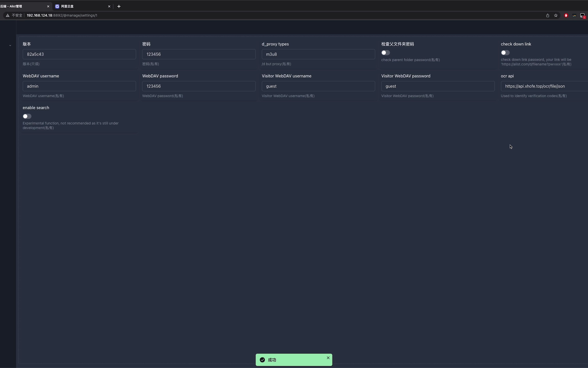The width and height of the screenshot is (588, 368).
Task: Open the red adblock extension icon
Action: coord(566,15)
